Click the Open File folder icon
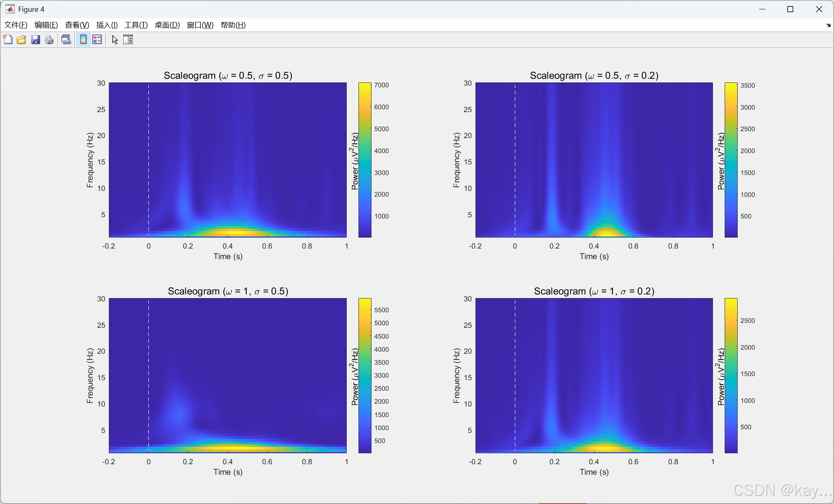Image resolution: width=834 pixels, height=504 pixels. click(22, 39)
